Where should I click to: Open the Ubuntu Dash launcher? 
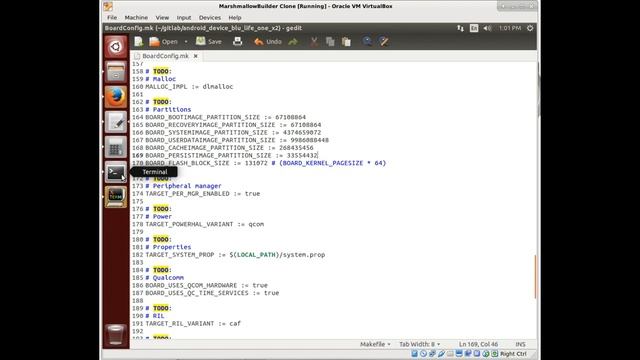[x=116, y=47]
